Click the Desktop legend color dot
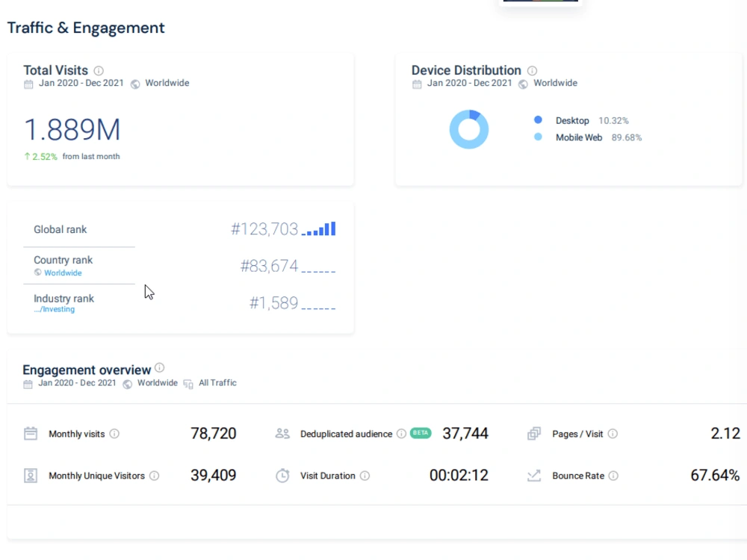747x560 pixels. tap(538, 119)
